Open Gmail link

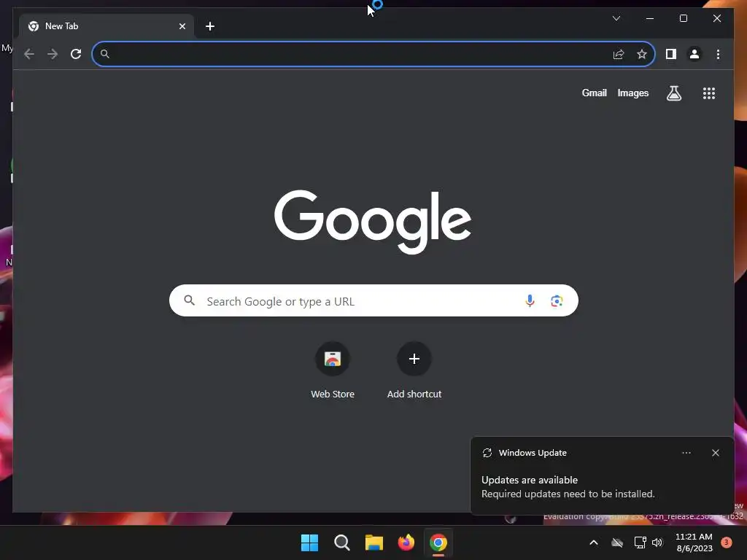(x=594, y=93)
